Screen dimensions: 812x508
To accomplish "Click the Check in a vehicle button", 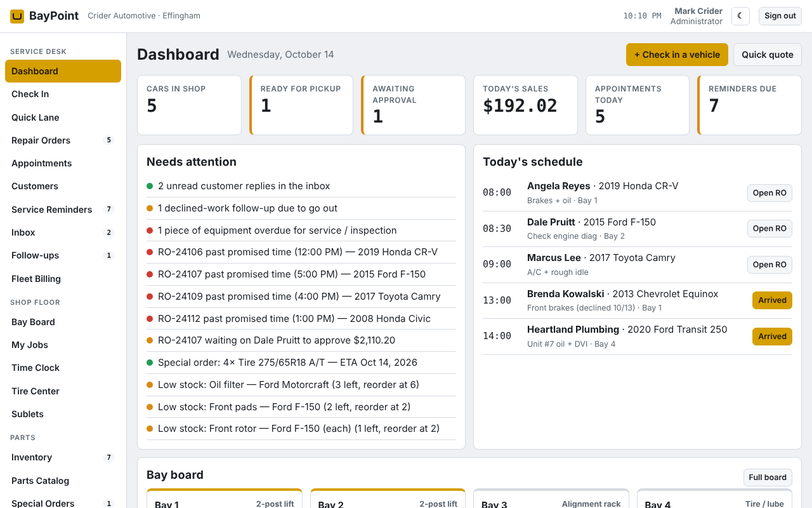I will (x=677, y=55).
